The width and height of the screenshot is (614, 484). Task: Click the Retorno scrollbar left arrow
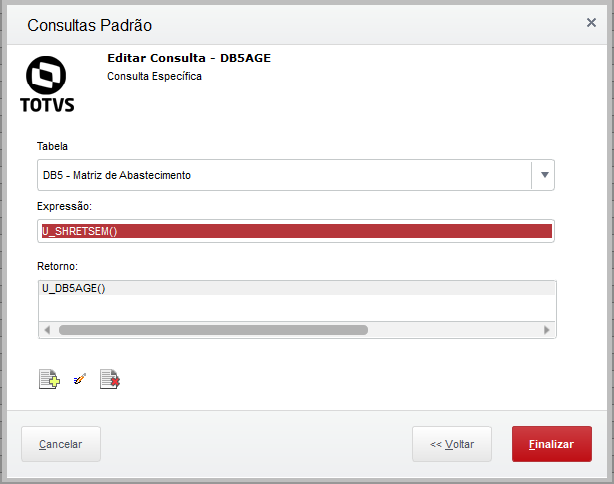click(47, 330)
